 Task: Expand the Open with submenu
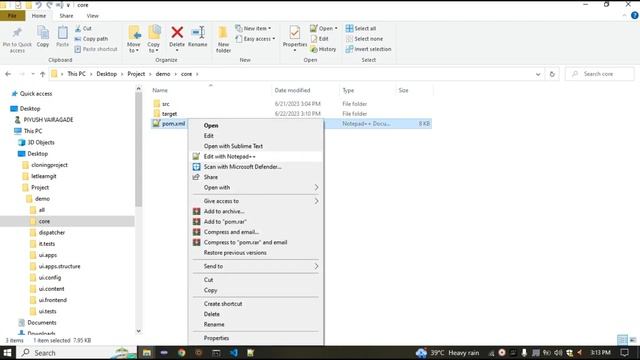(256, 187)
